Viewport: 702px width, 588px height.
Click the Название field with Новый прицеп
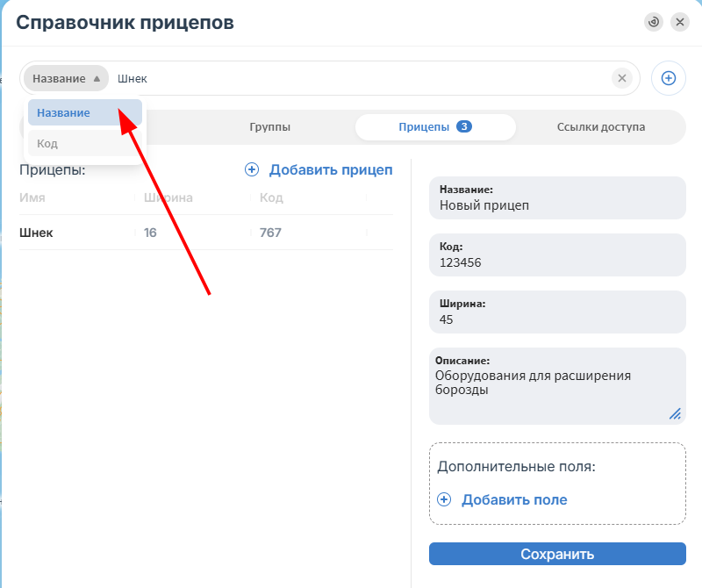(557, 198)
